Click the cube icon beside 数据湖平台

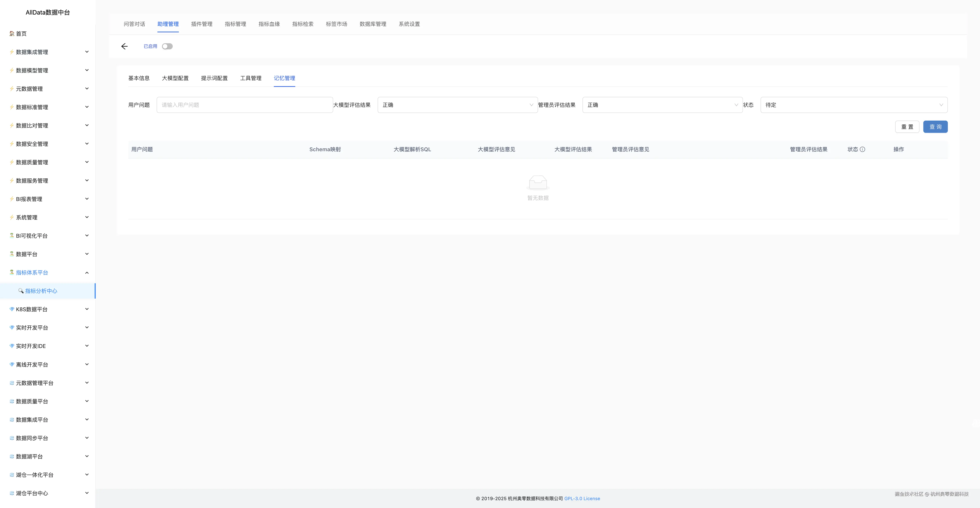pyautogui.click(x=12, y=456)
